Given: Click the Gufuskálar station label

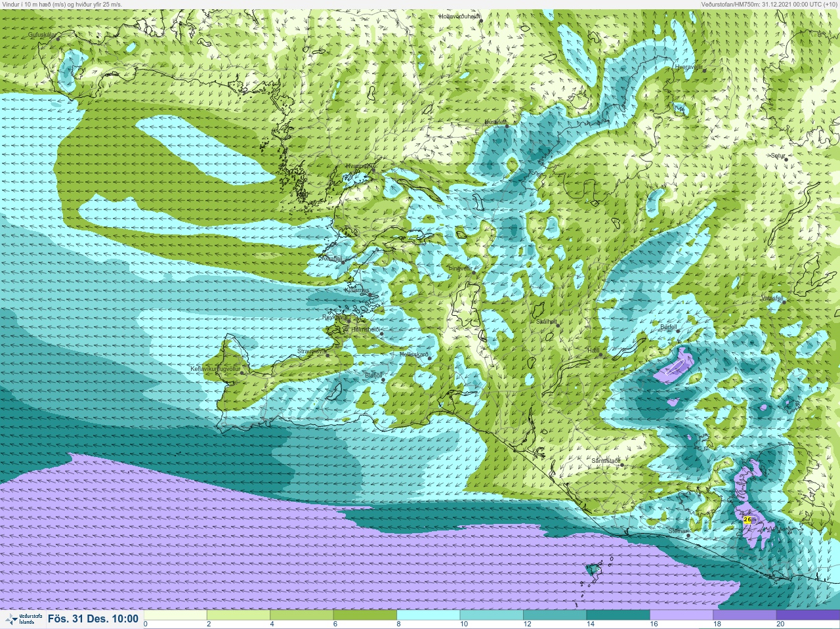Looking at the screenshot, I should tap(42, 34).
